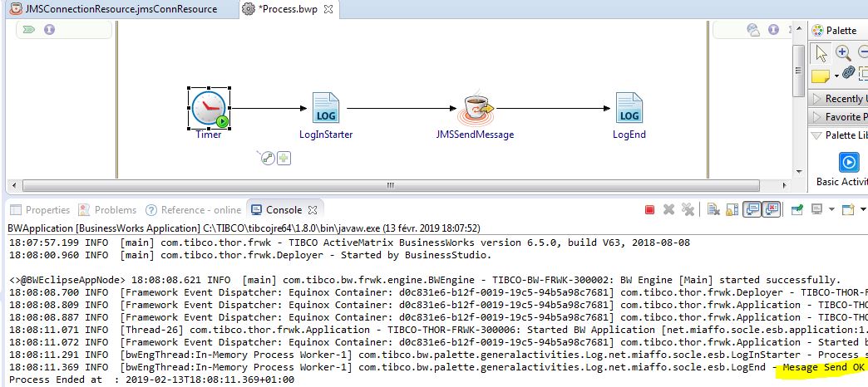Toggle Show Console on standard output
Viewport: 868px width, 387px height.
point(752,209)
